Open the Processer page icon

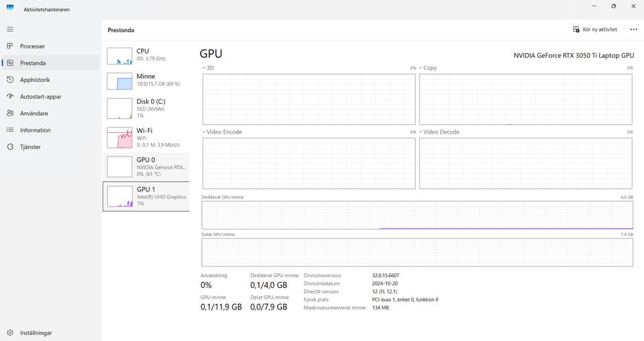click(10, 46)
